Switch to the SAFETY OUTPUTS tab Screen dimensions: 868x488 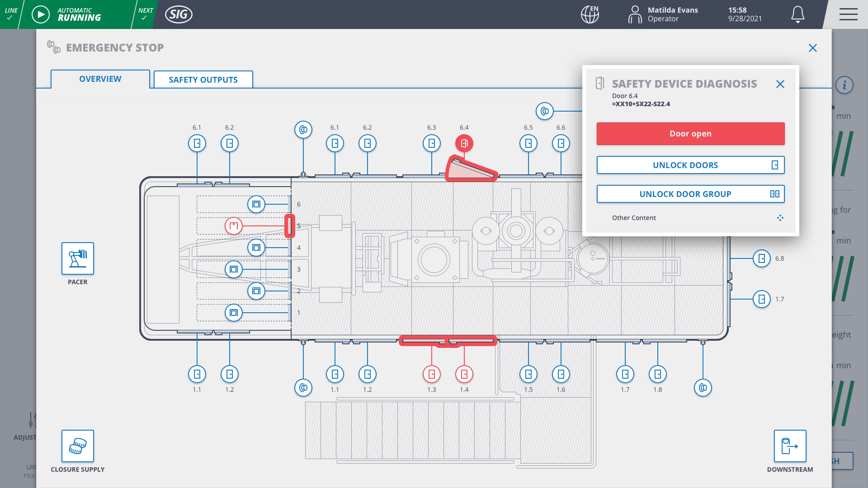(x=203, y=79)
